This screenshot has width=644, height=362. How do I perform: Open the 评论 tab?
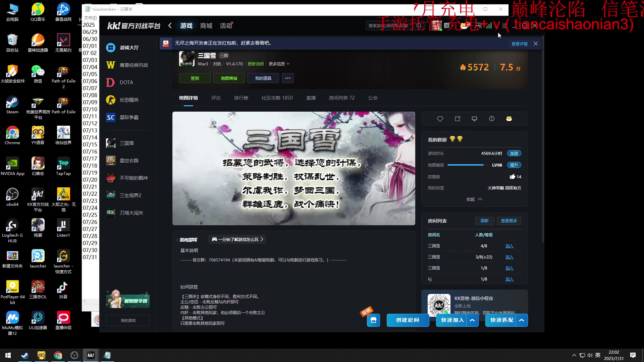[216, 98]
